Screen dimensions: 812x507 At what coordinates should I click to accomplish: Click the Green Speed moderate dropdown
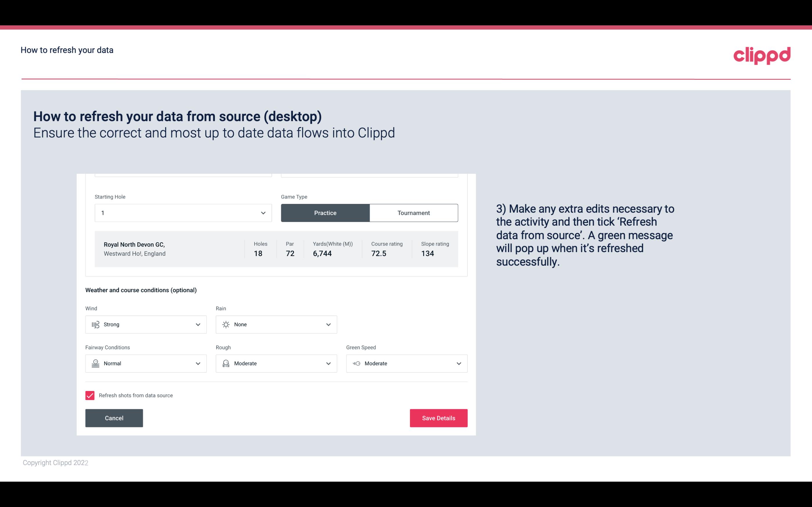click(407, 363)
